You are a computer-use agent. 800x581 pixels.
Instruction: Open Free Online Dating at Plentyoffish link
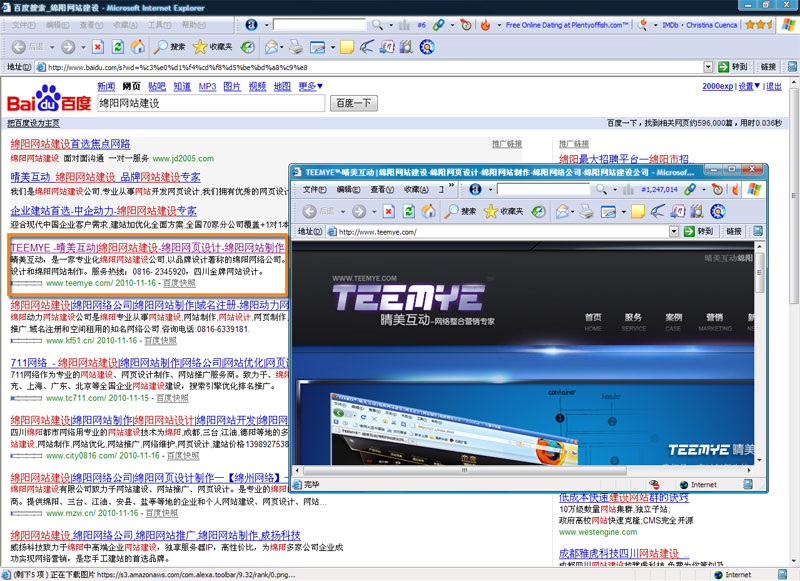(x=567, y=24)
